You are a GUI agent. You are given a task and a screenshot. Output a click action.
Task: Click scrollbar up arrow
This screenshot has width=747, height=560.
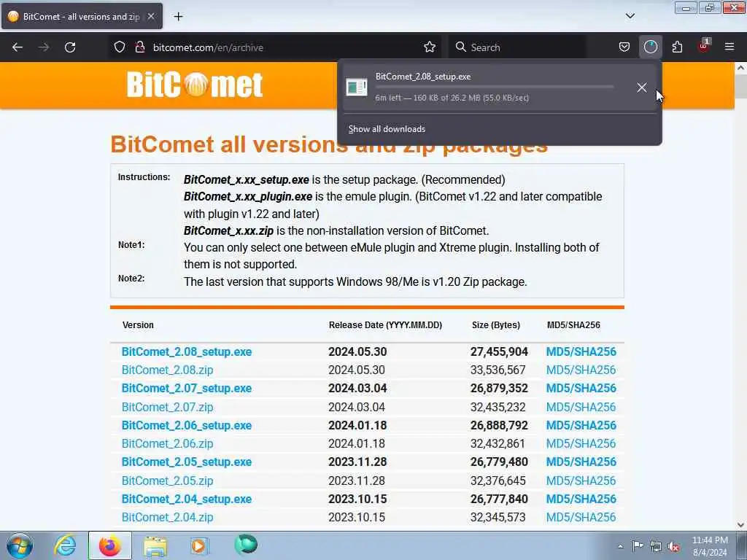pyautogui.click(x=741, y=68)
